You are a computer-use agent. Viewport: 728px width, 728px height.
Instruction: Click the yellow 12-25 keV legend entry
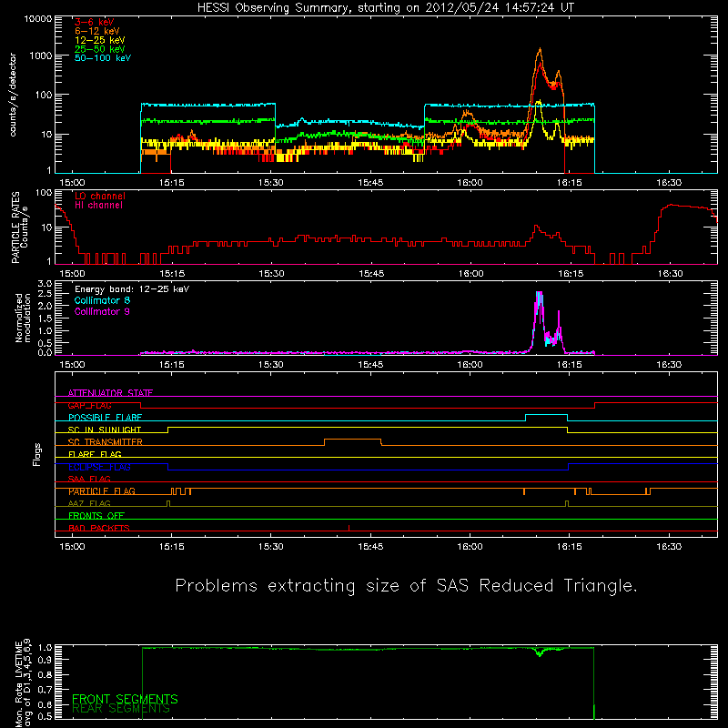(x=100, y=40)
